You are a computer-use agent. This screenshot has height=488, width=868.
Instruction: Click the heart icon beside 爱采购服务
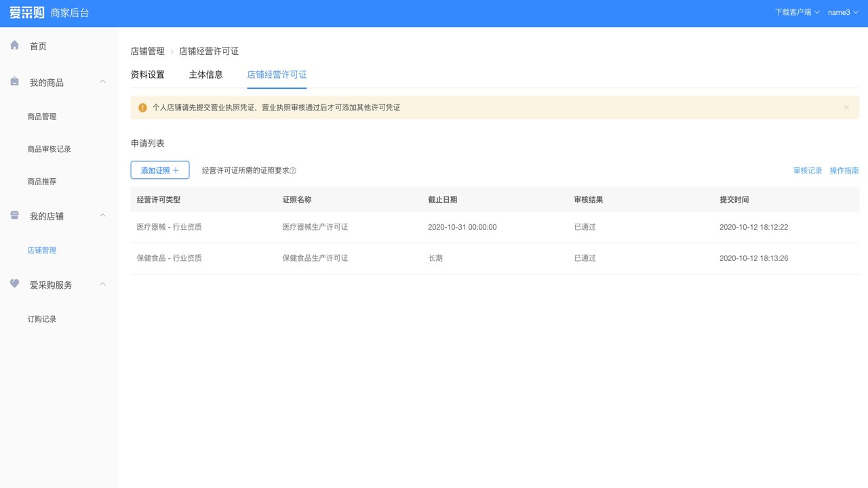point(15,284)
